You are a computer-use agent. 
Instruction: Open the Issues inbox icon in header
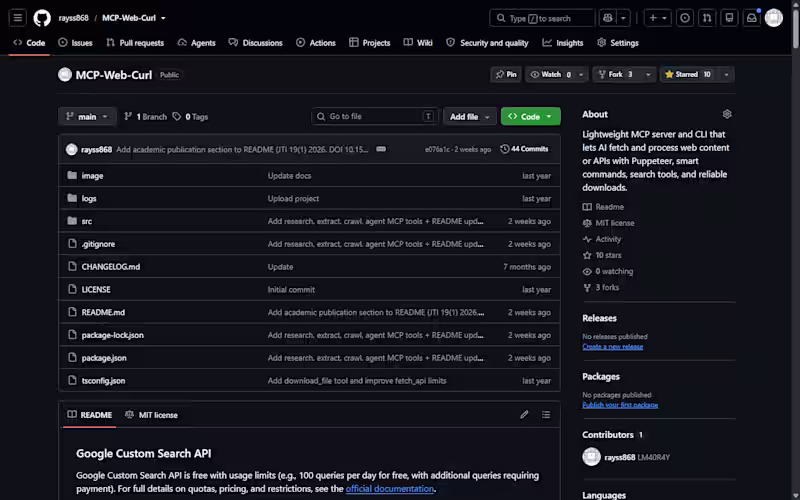click(685, 18)
